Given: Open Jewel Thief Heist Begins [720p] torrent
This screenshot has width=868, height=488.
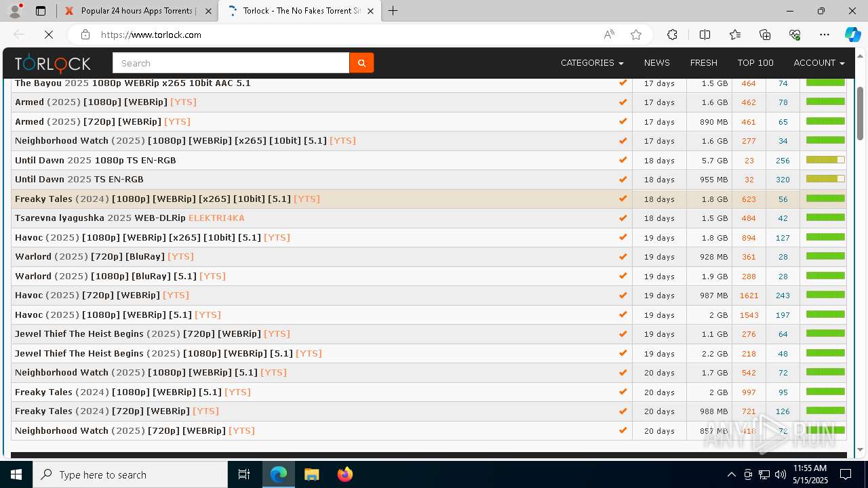Looking at the screenshot, I should click(153, 333).
